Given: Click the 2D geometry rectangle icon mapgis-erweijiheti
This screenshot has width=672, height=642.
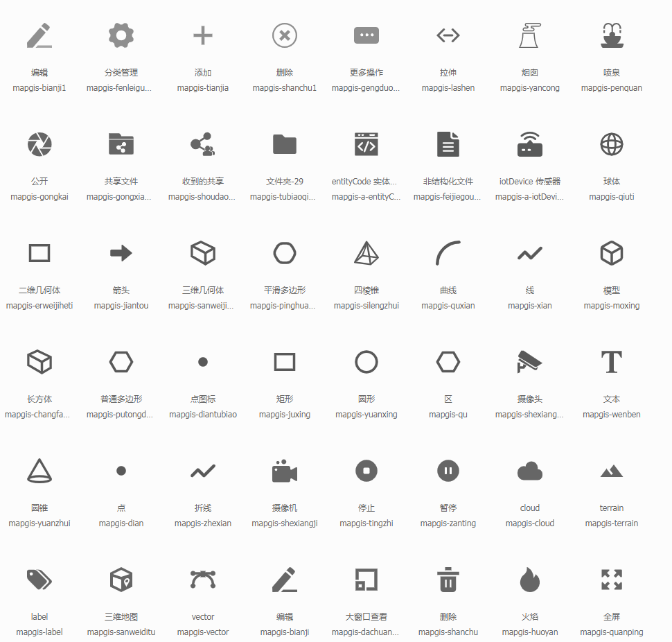Looking at the screenshot, I should click(x=39, y=253).
